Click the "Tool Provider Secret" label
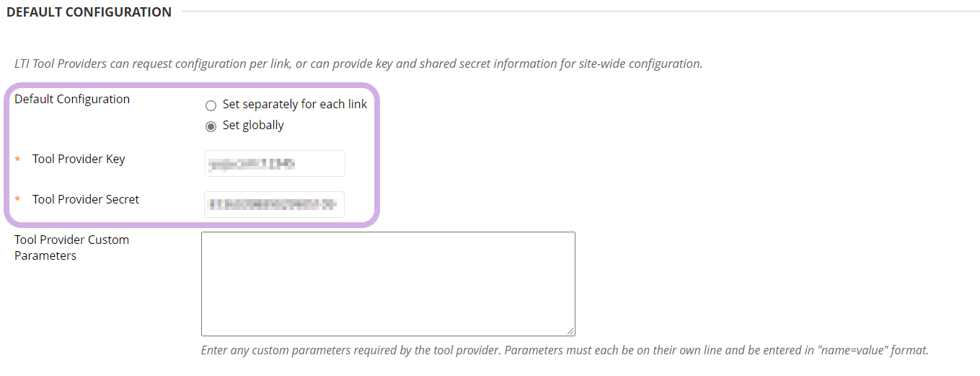 (86, 200)
